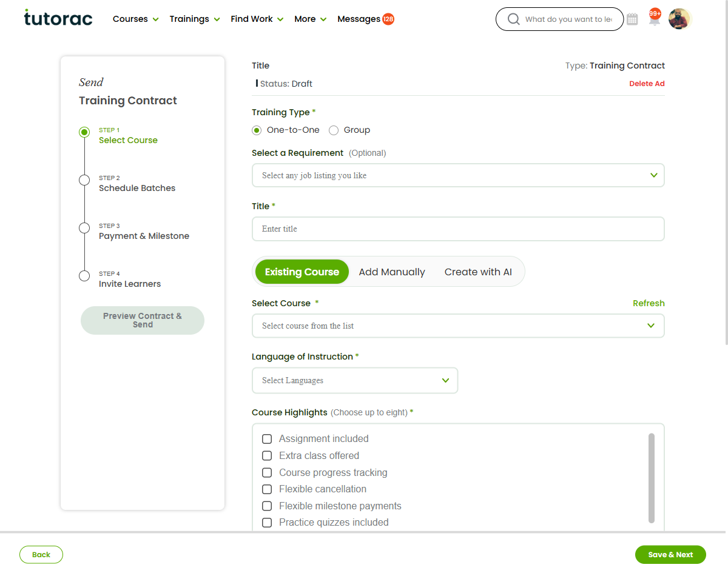Viewport: 728px width, 576px height.
Task: Click the tutorac logo
Action: click(58, 18)
